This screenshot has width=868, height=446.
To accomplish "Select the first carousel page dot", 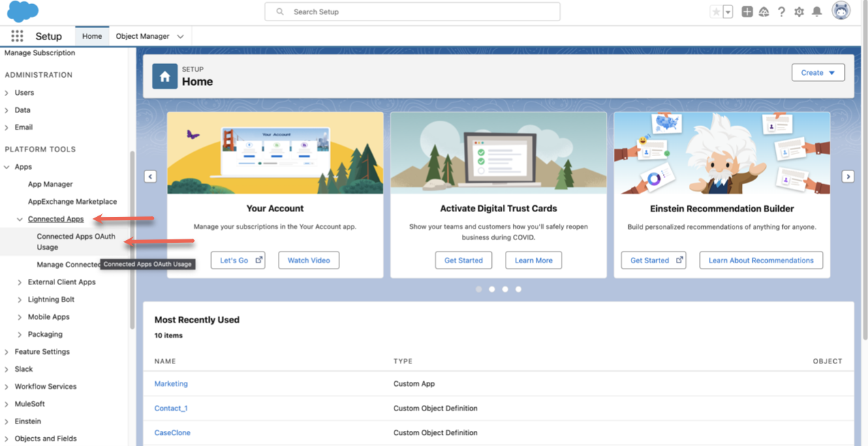I will point(479,289).
